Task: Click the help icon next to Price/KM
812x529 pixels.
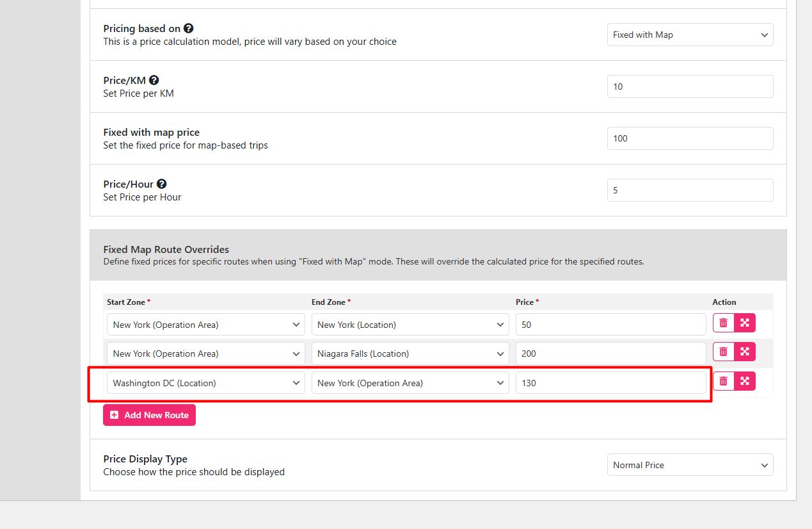Action: pyautogui.click(x=154, y=81)
